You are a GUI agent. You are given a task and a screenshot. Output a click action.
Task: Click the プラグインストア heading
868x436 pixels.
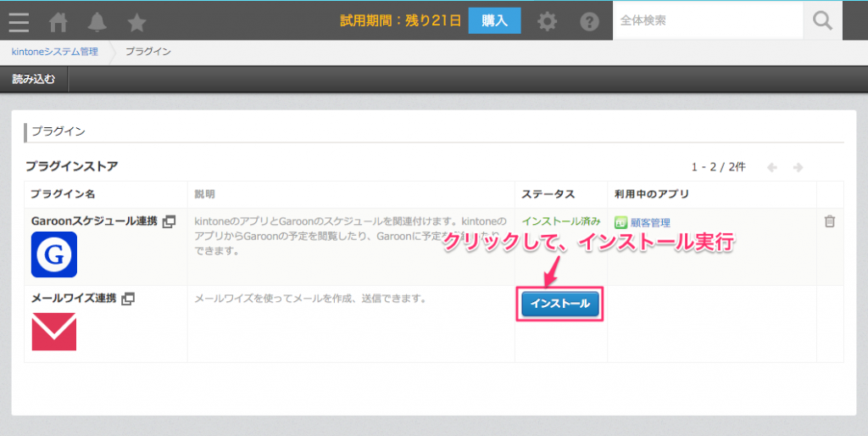[x=72, y=166]
